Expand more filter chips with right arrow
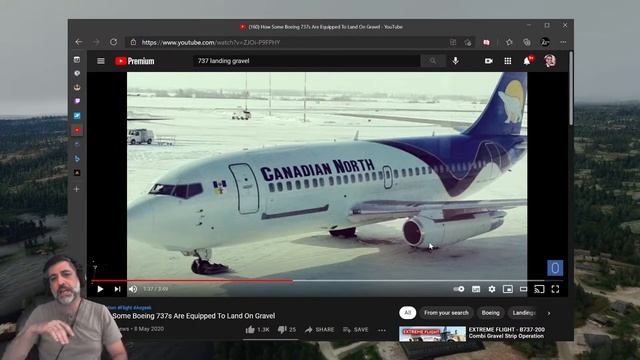This screenshot has height=360, width=640. pos(549,313)
